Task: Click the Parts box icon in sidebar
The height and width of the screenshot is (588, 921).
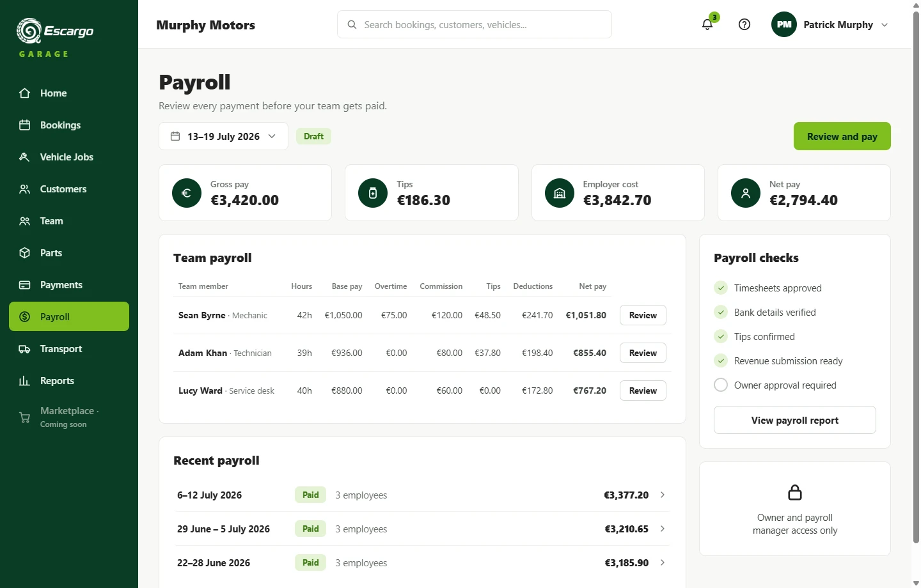Action: [x=25, y=253]
